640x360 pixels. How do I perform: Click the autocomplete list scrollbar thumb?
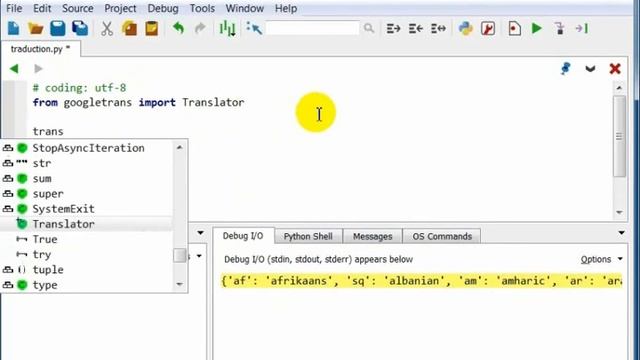pyautogui.click(x=180, y=256)
